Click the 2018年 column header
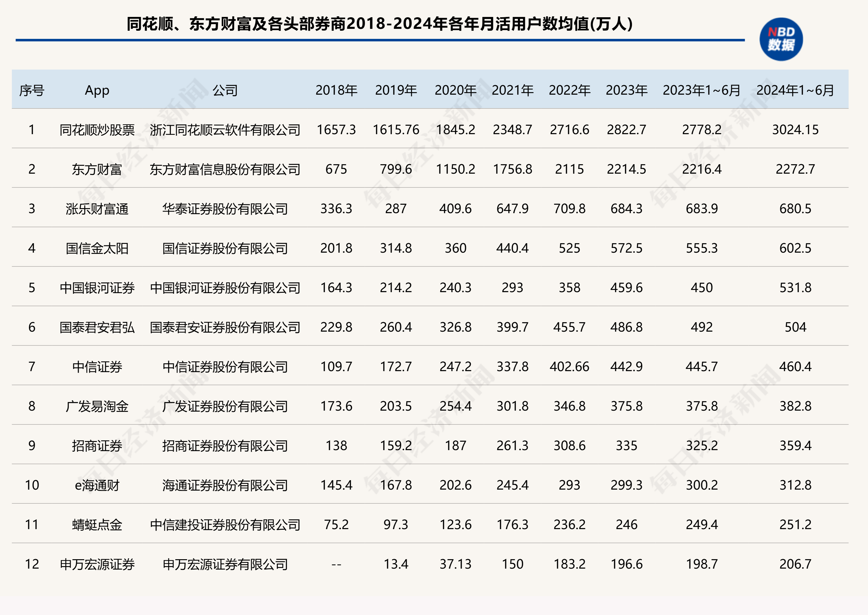This screenshot has height=615, width=868. [x=336, y=90]
